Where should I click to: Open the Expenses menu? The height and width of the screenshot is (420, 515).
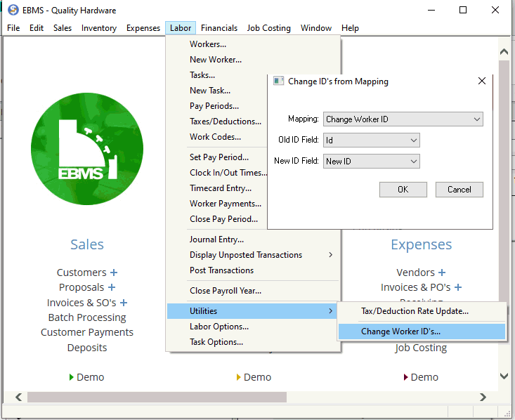[x=143, y=28]
